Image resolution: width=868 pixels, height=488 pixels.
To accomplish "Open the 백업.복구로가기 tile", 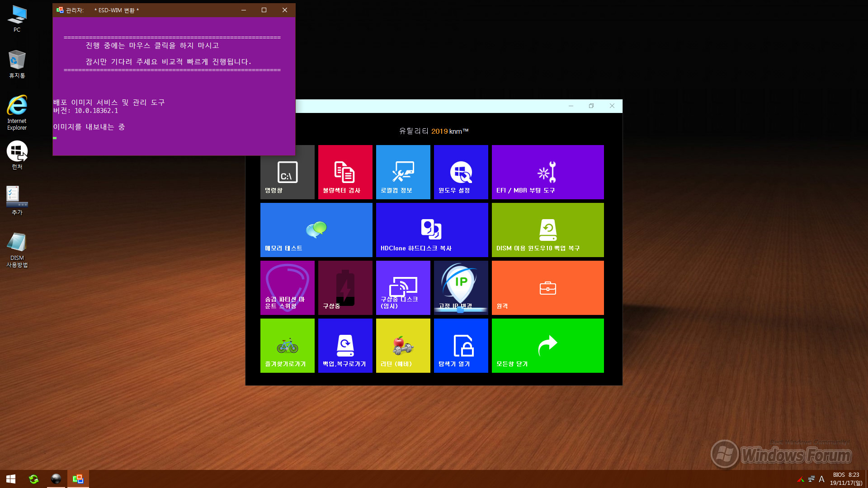I will click(345, 346).
